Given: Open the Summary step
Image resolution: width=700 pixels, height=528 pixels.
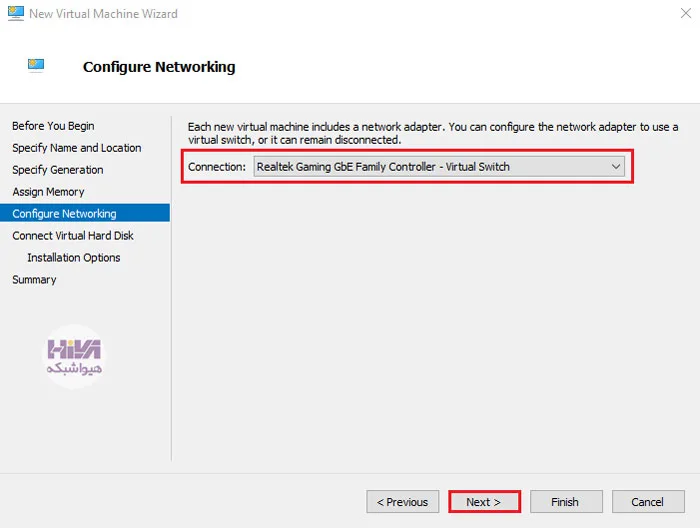Looking at the screenshot, I should [x=34, y=279].
